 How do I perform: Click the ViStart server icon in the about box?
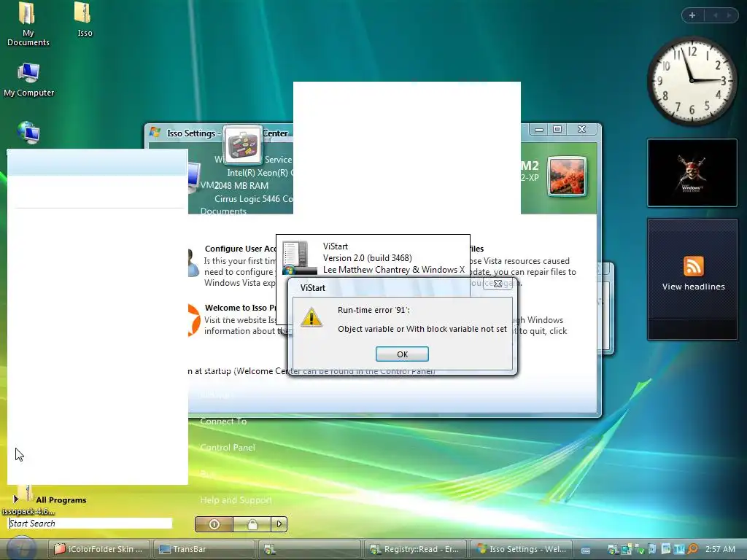298,257
